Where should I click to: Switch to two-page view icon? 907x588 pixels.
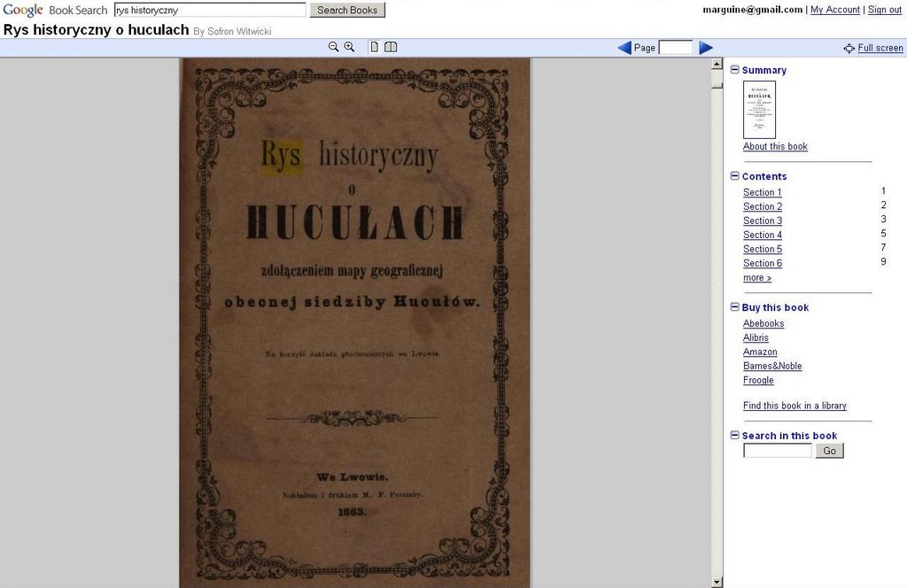[x=391, y=47]
